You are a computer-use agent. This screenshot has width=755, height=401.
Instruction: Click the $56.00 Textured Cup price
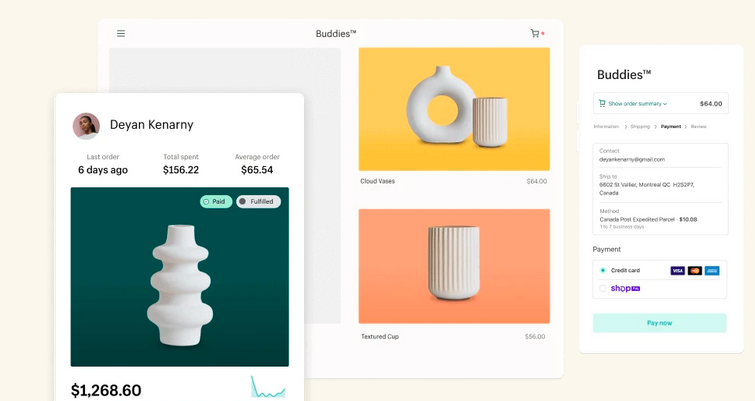click(535, 336)
